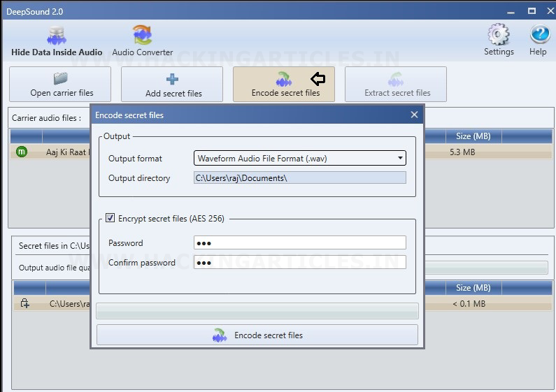
Task: Click the output audio file quality bar
Action: (x=487, y=268)
